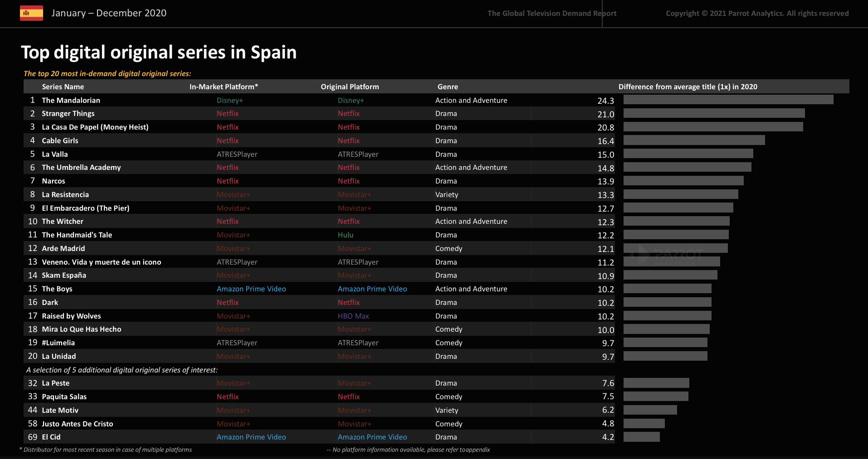
Task: Click 'Difference from average title' column header
Action: click(x=688, y=87)
